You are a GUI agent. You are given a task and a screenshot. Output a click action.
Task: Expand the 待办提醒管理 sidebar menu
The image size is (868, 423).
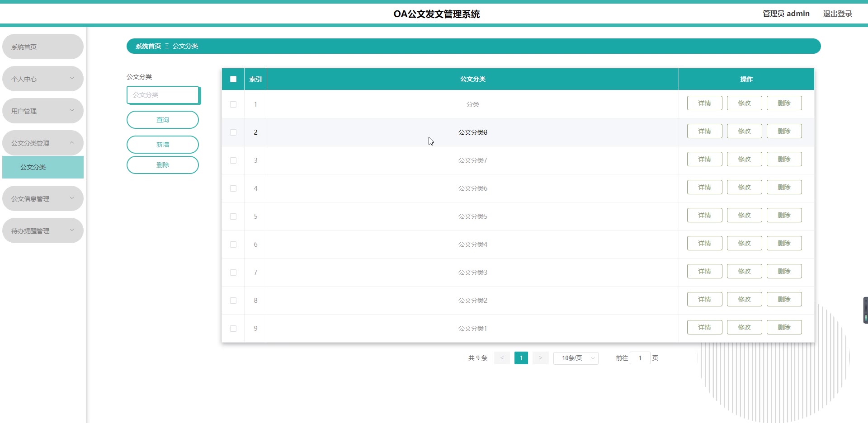pyautogui.click(x=43, y=230)
